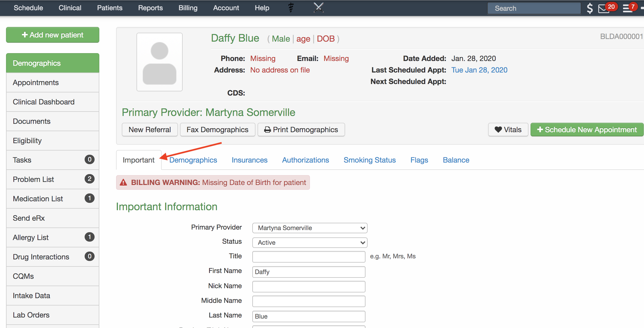Click the Middle Name input field
This screenshot has height=328, width=644.
coord(309,301)
